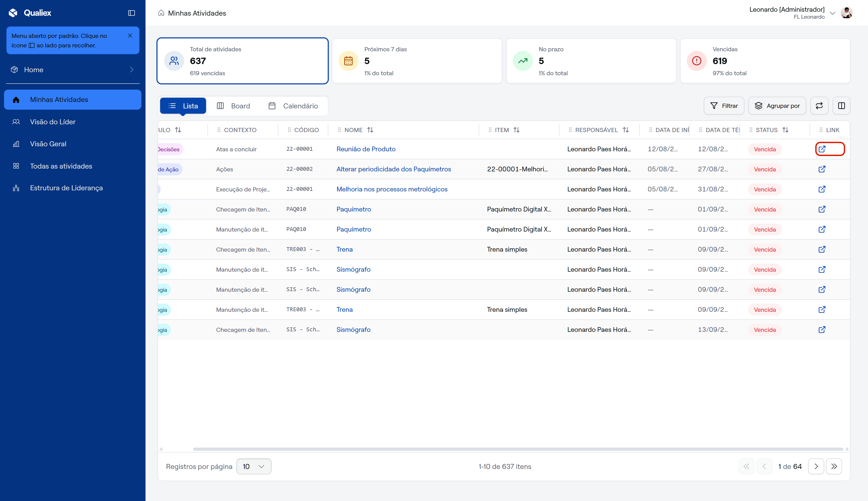Select the No prazo card
Screen dimensions: 868x501
pyautogui.click(x=591, y=61)
